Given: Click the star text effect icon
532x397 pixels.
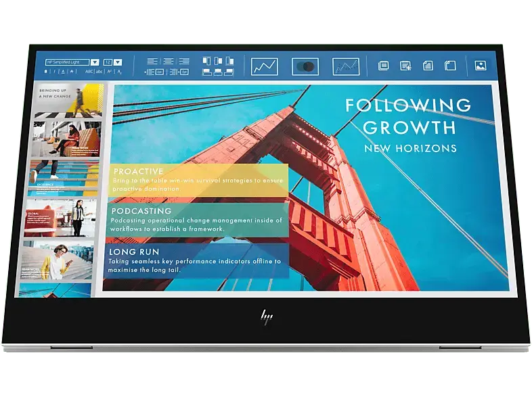Looking at the screenshot, I should [72, 71].
